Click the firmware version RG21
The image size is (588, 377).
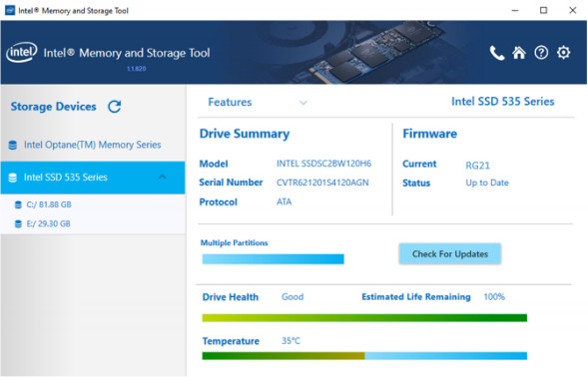[x=477, y=166]
